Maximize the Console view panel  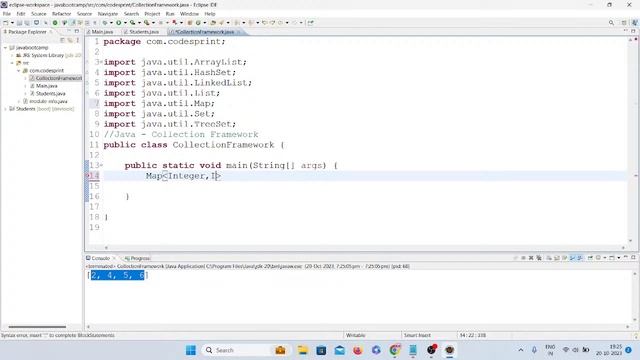coord(633,258)
